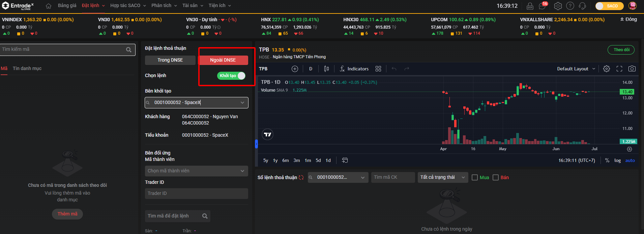Expand the Default Layout dropdown

tap(576, 69)
